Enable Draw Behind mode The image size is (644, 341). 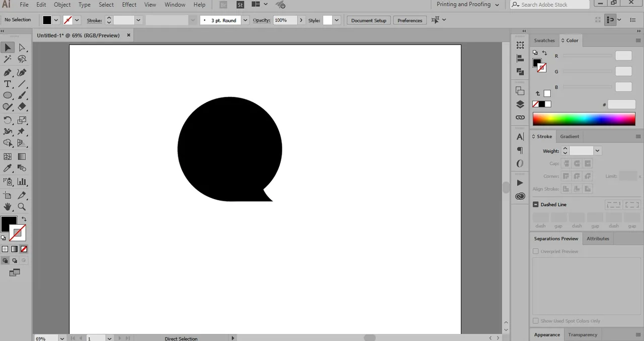point(15,261)
